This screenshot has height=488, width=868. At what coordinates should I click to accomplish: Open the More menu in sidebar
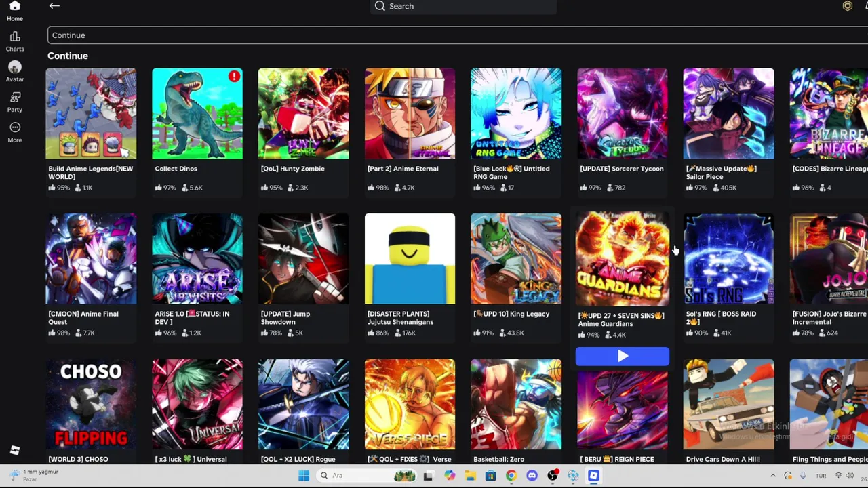pos(14,132)
